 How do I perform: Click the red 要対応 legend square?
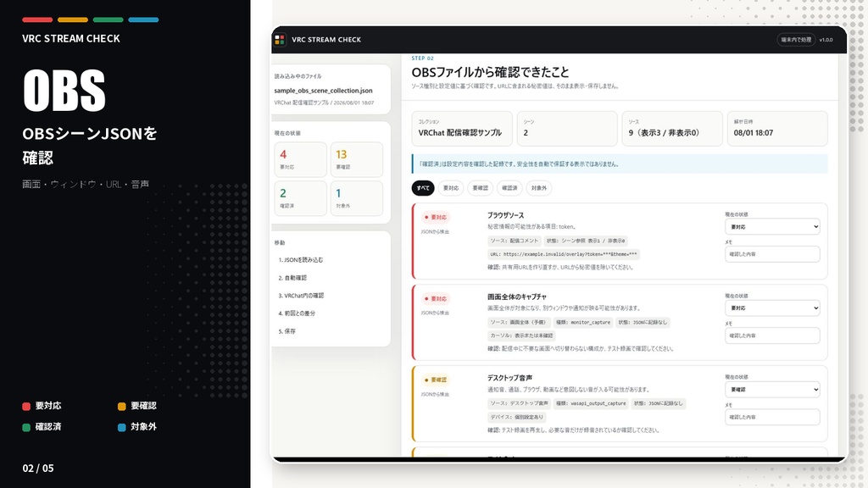[x=26, y=406]
